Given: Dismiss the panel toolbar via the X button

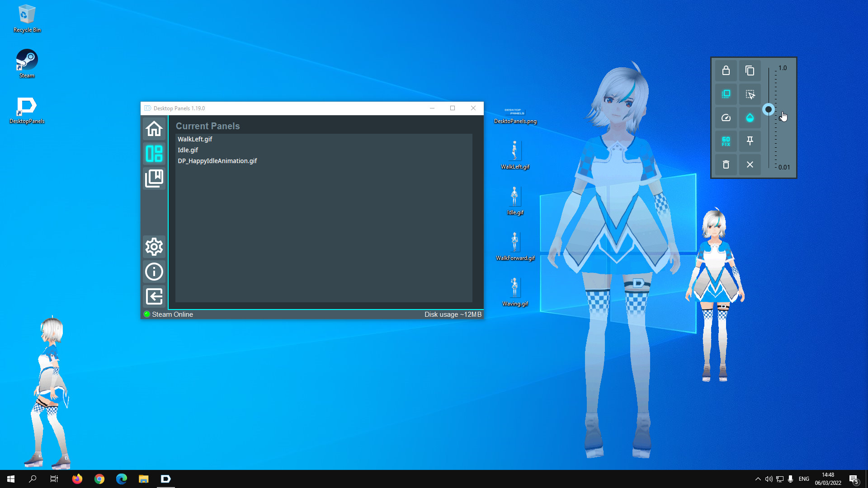Looking at the screenshot, I should [750, 164].
